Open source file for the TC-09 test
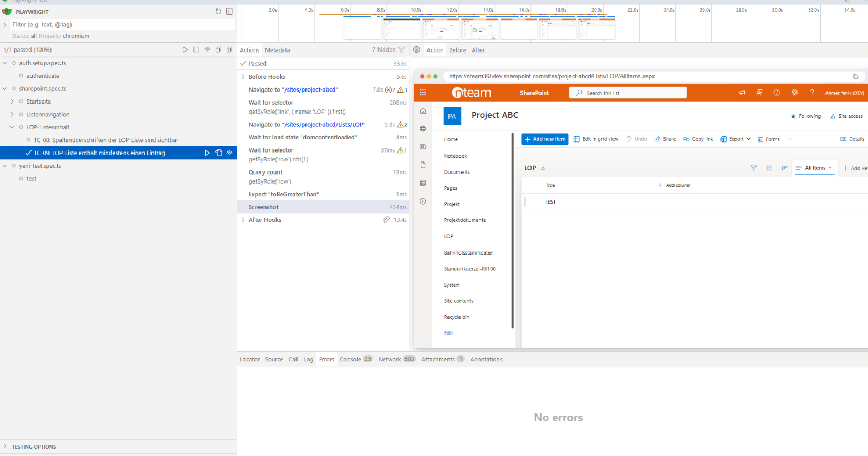The image size is (868, 456). [x=219, y=153]
